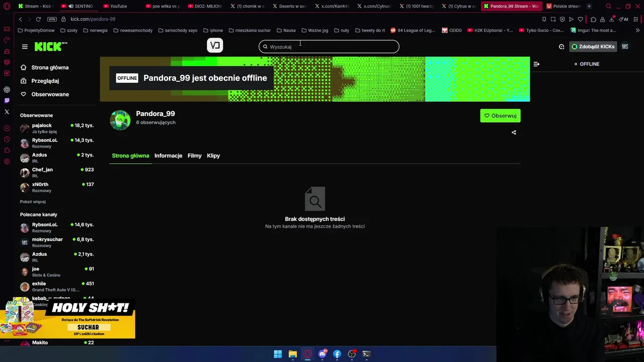Open the pinboard pin icon in toolbar

[x=544, y=19]
